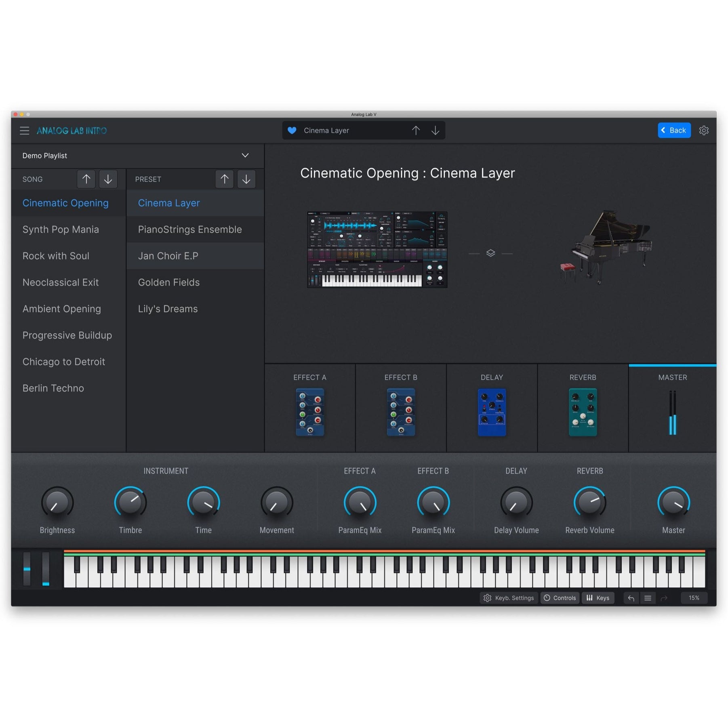This screenshot has height=728, width=728.
Task: Click the Back button
Action: pos(674,130)
